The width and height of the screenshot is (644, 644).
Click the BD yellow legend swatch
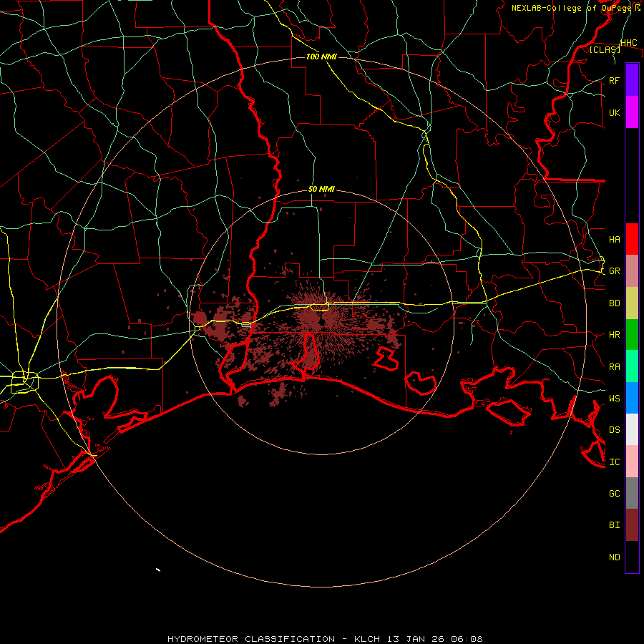click(x=632, y=303)
